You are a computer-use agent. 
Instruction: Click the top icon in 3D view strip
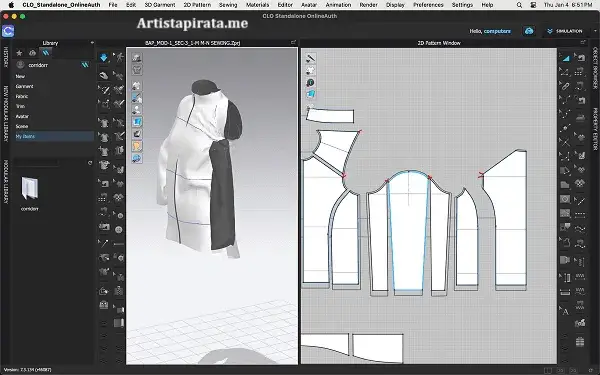point(137,58)
